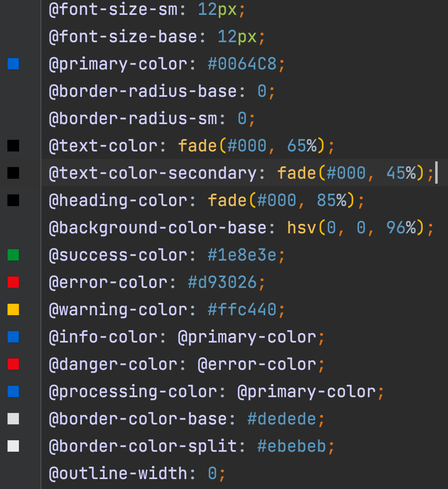
Task: Click the black swatch beside @heading-color
Action: pos(13,200)
